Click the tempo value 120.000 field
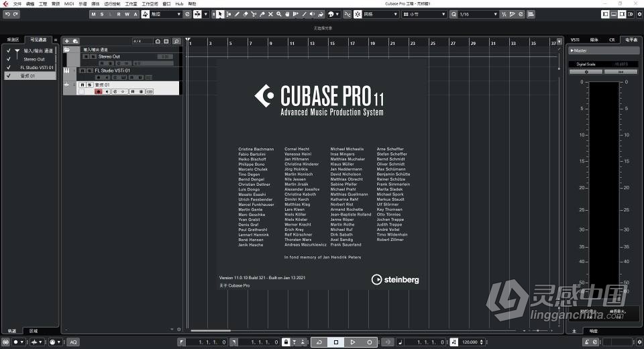The width and height of the screenshot is (644, 349). pyautogui.click(x=470, y=342)
